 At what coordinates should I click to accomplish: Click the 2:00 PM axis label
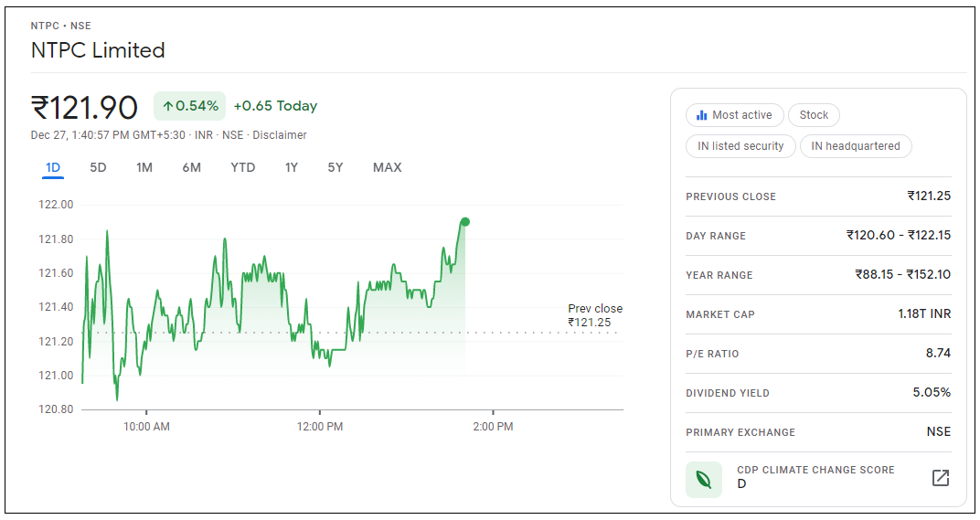[x=493, y=427]
